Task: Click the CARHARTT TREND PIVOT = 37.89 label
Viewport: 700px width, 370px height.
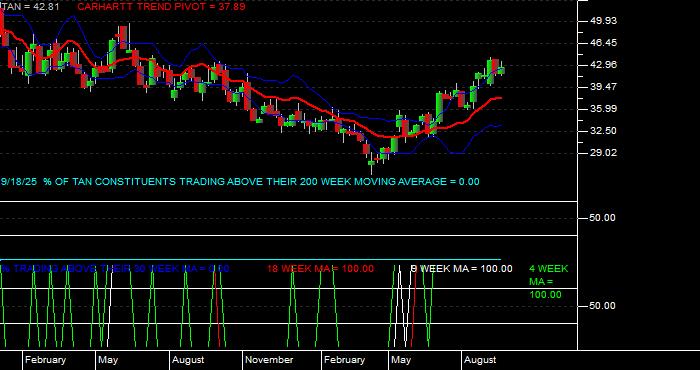Action: point(161,7)
